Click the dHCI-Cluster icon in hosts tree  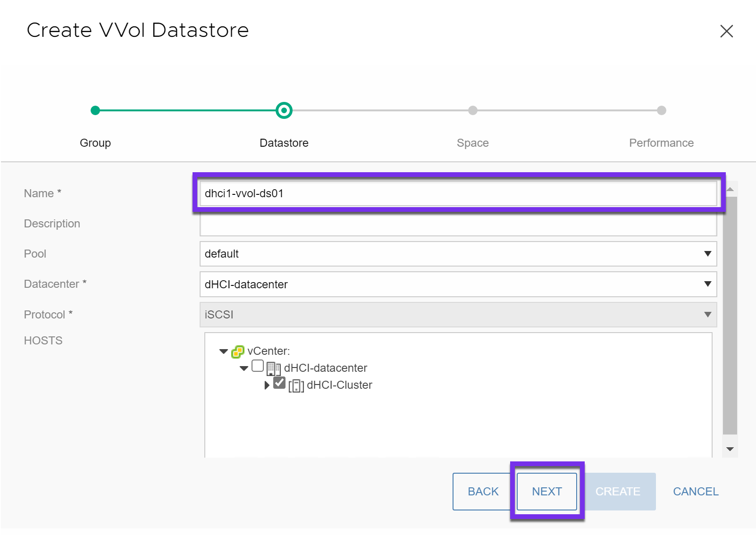(296, 386)
